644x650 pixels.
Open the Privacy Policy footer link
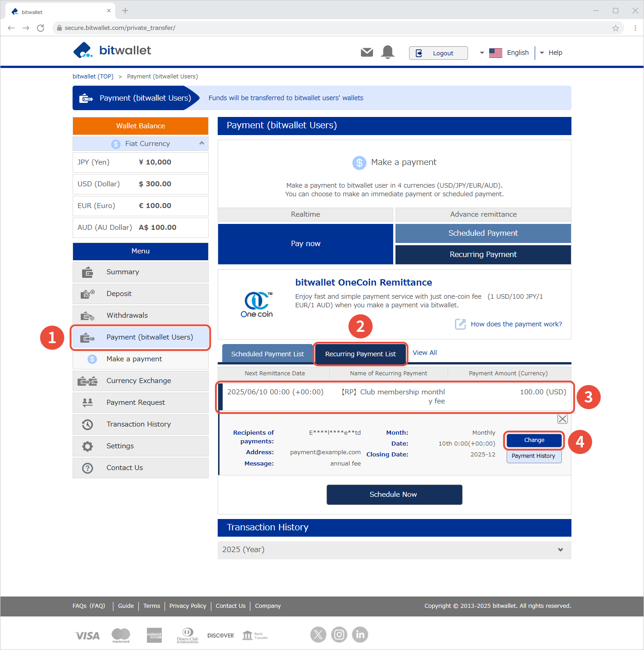[x=188, y=606]
